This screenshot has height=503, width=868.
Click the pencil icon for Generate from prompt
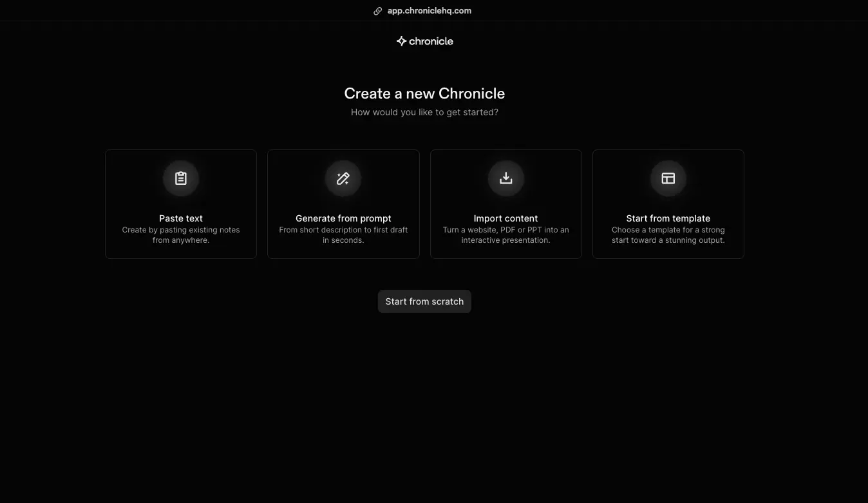tap(343, 178)
